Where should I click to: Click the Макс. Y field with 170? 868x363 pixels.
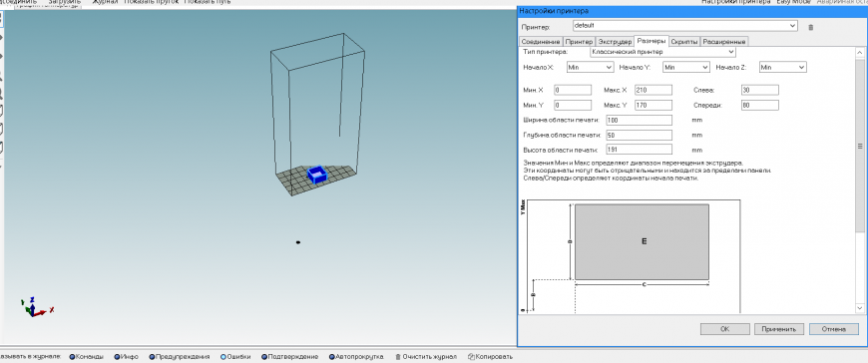(653, 105)
